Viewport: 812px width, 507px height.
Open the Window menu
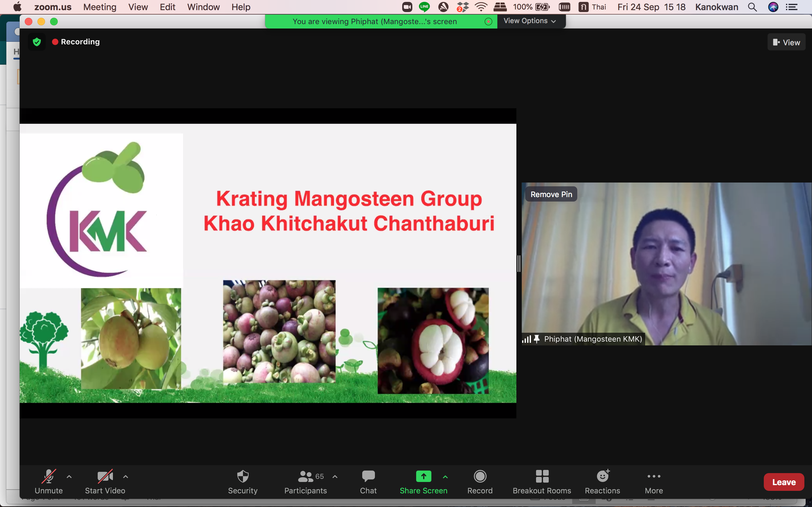tap(203, 7)
